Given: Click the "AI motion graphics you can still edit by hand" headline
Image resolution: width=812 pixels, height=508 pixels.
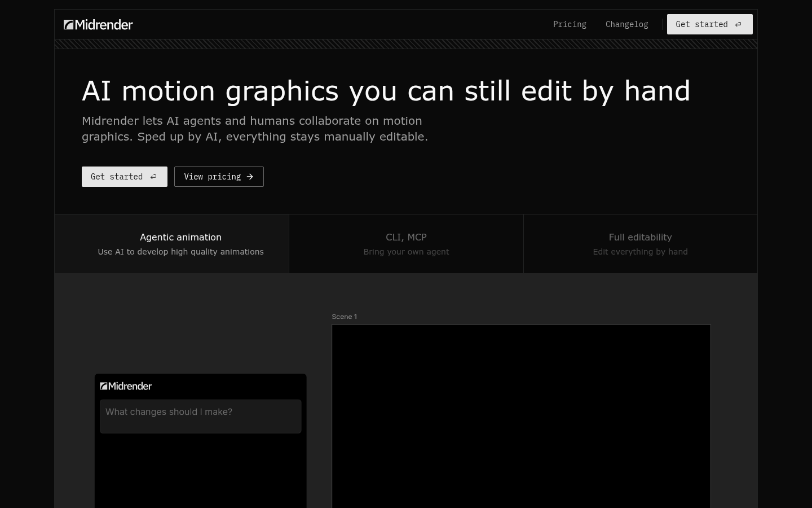Looking at the screenshot, I should pyautogui.click(x=386, y=91).
